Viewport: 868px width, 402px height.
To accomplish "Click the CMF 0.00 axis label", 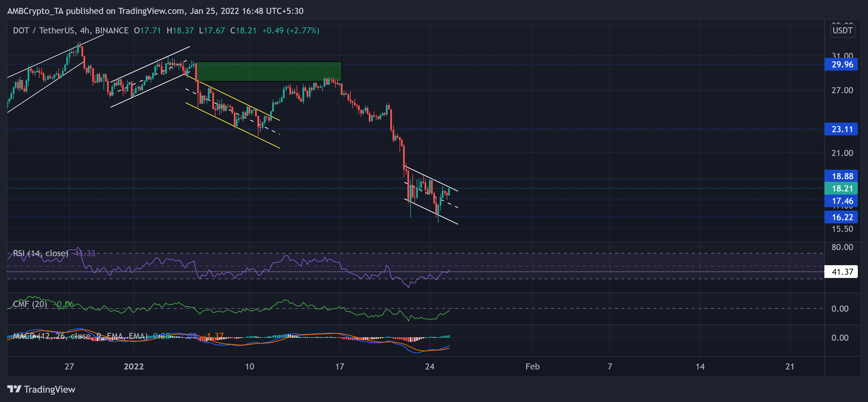I will tap(840, 309).
